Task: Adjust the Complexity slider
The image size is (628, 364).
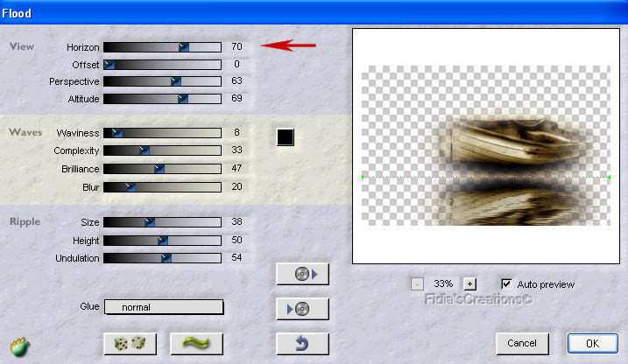Action: tap(162, 150)
